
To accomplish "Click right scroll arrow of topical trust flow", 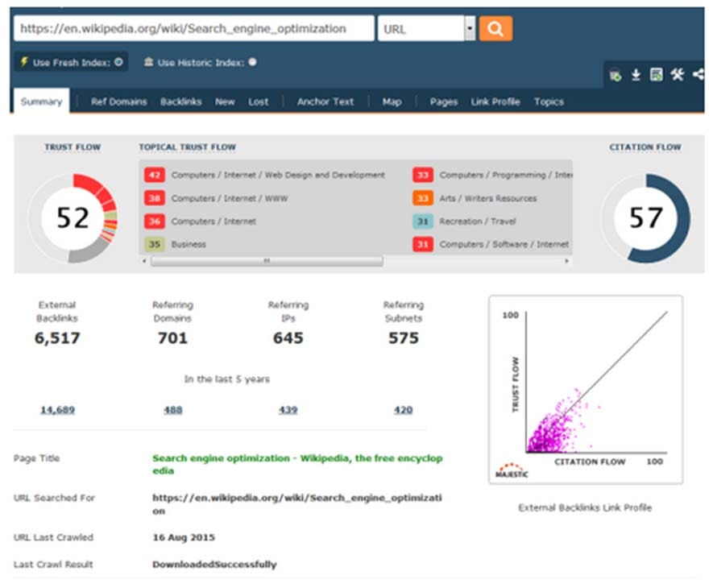I will [x=566, y=261].
